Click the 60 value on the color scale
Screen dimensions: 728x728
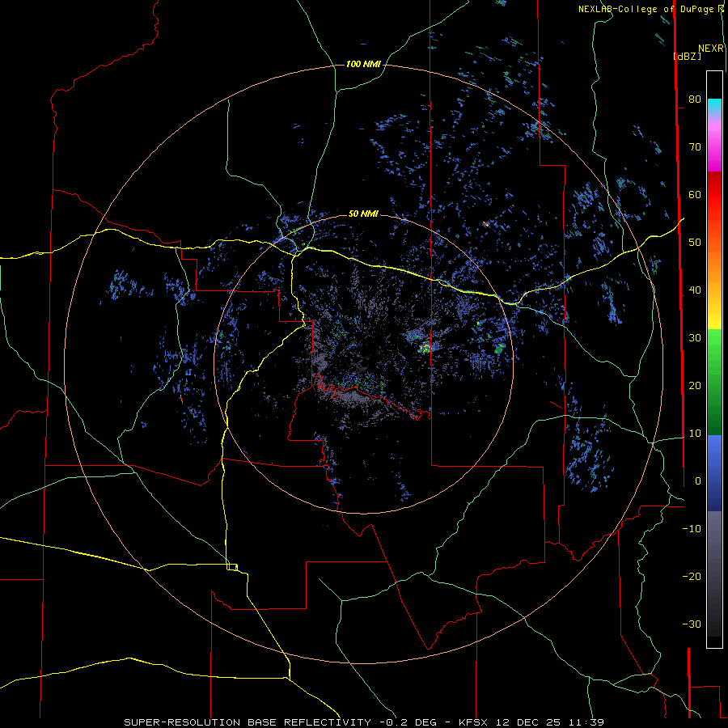coord(695,194)
